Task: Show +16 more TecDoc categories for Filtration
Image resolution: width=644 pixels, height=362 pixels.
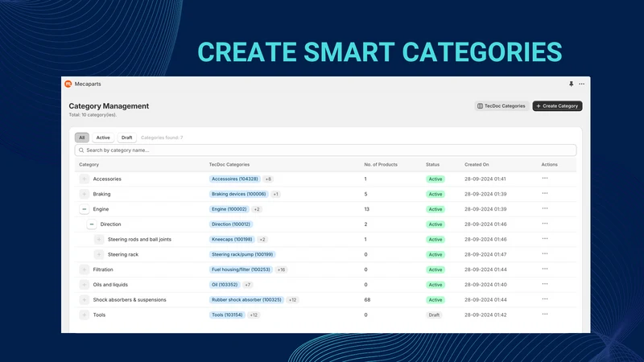Action: click(x=281, y=269)
